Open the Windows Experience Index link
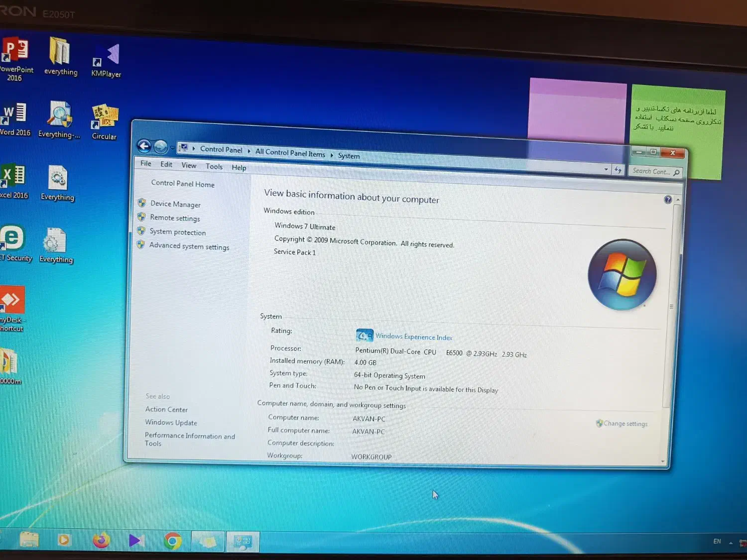The width and height of the screenshot is (747, 560). [414, 337]
